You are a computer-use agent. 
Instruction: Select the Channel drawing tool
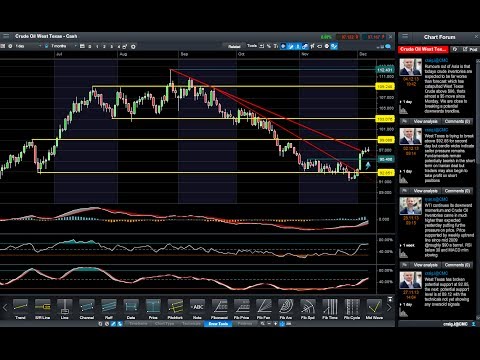click(x=87, y=309)
